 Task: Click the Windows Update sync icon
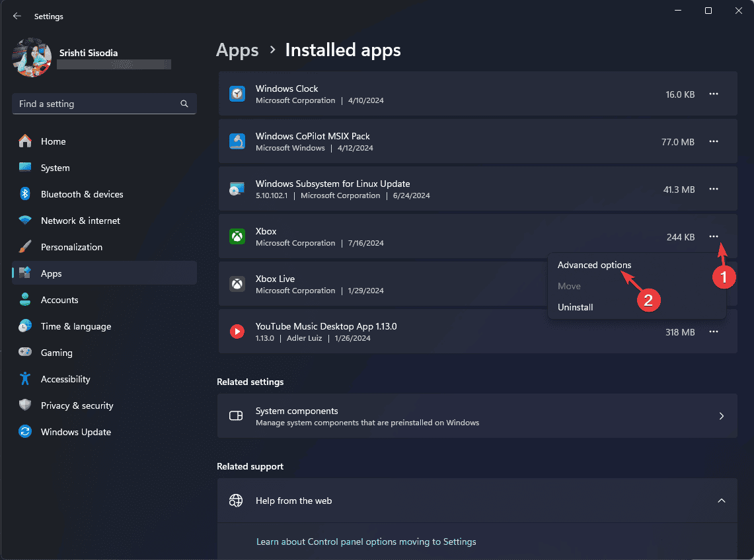pyautogui.click(x=25, y=432)
